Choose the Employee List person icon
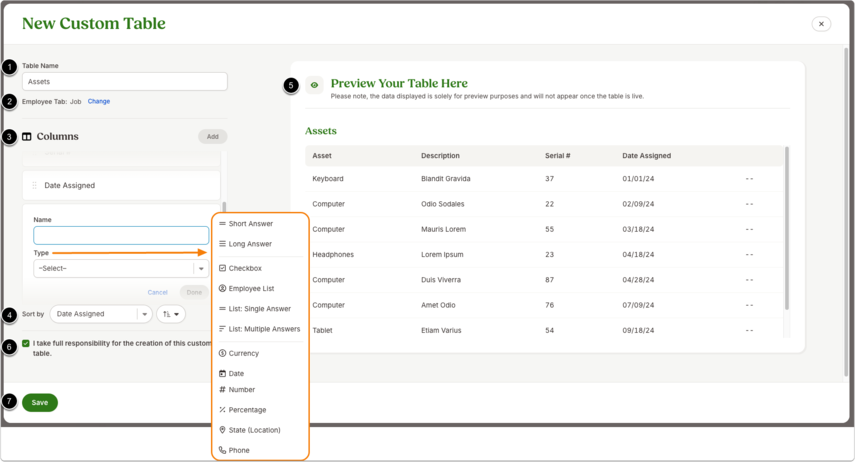Viewport: 855px width, 462px height. tap(222, 288)
